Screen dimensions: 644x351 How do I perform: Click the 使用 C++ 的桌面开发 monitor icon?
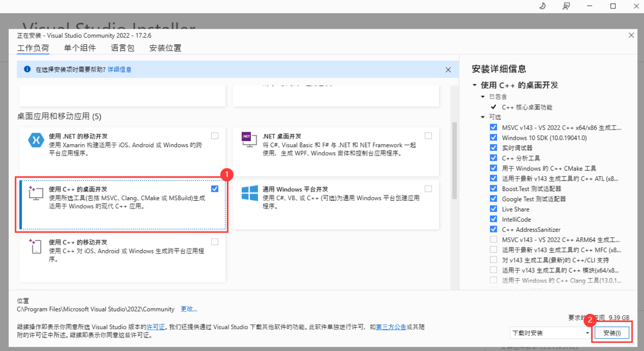point(36,193)
